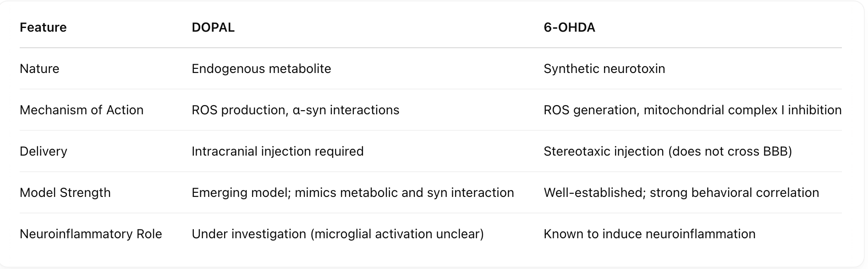The image size is (868, 269).
Task: Click Intracranial injection required cell
Action: pyautogui.click(x=278, y=151)
